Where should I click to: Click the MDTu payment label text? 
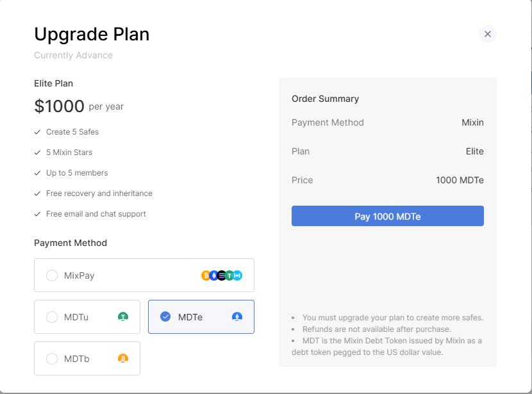76,317
